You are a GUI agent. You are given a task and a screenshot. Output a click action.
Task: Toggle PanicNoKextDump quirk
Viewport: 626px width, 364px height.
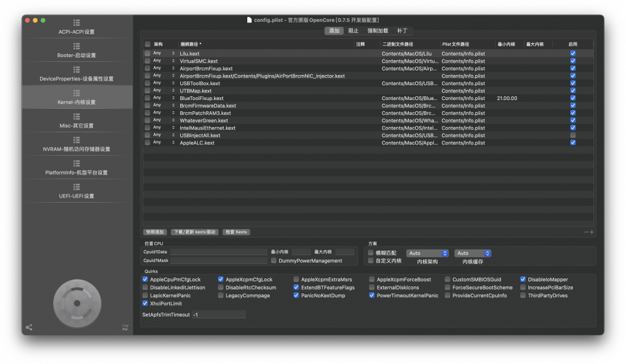click(x=296, y=295)
